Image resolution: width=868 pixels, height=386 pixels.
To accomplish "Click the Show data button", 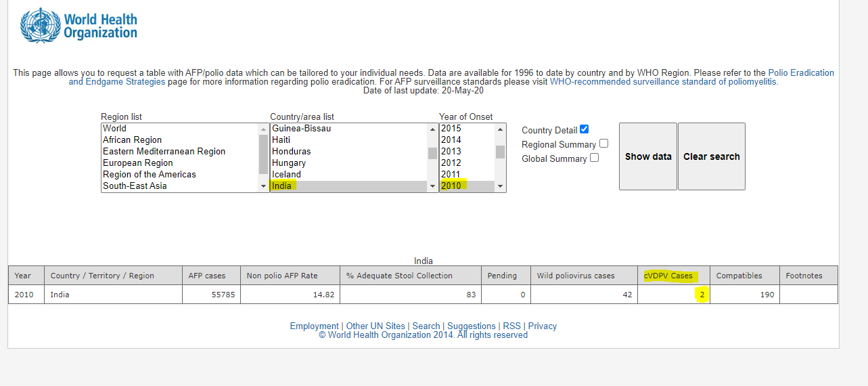I will [648, 156].
